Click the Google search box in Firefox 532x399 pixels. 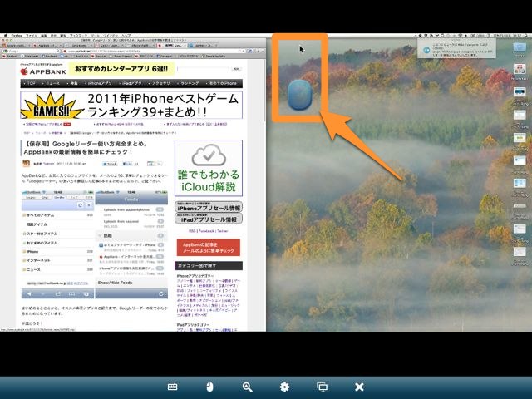(32, 51)
